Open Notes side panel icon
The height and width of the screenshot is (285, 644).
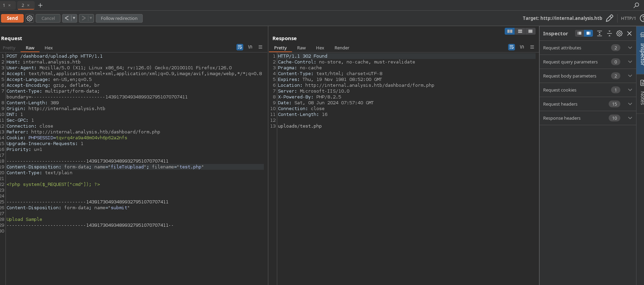[642, 82]
